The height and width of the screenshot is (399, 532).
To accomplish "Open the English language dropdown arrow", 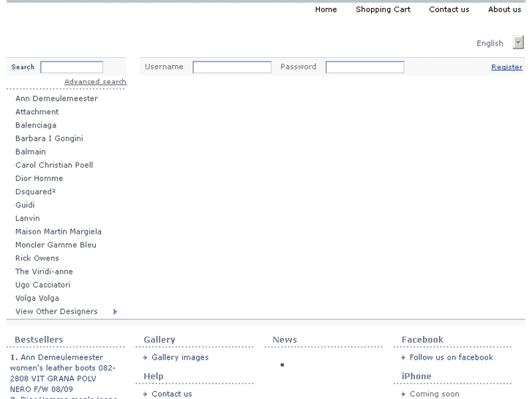I will tap(518, 42).
